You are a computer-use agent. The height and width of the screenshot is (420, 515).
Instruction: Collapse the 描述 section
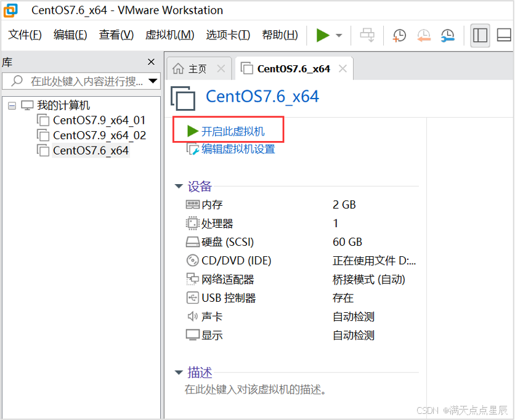pos(179,373)
